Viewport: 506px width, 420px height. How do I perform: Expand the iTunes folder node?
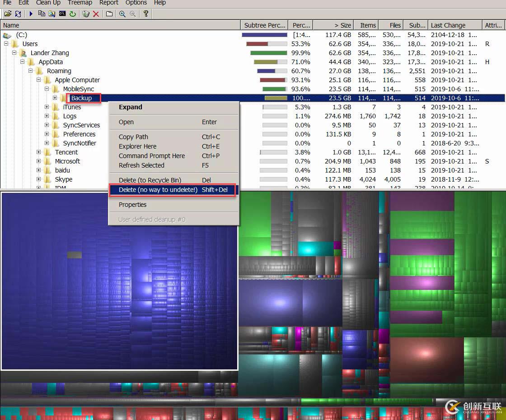47,107
